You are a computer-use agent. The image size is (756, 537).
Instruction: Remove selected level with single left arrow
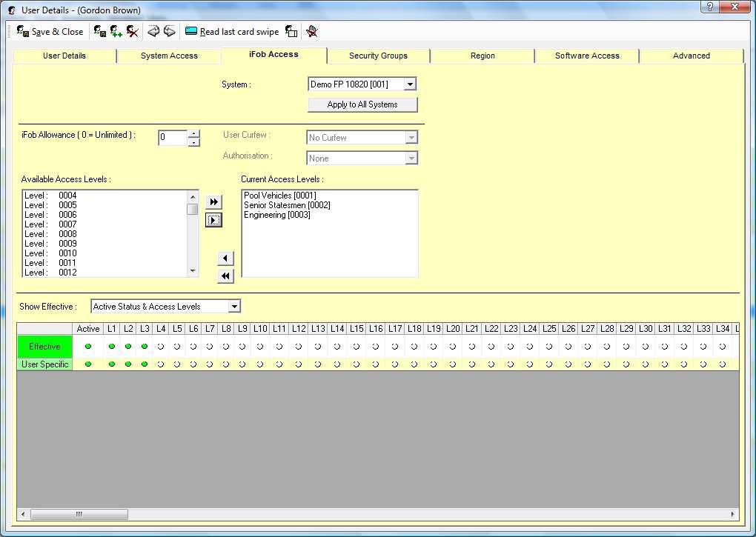point(225,259)
